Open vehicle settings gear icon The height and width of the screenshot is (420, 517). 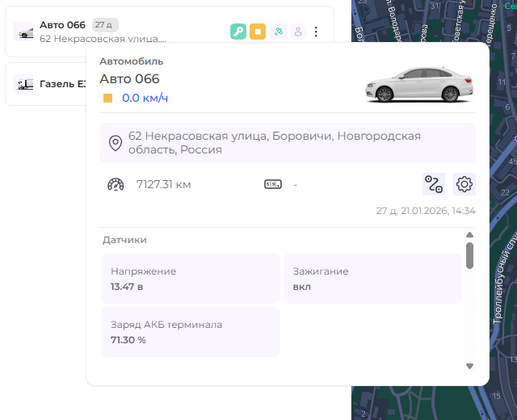coord(464,184)
